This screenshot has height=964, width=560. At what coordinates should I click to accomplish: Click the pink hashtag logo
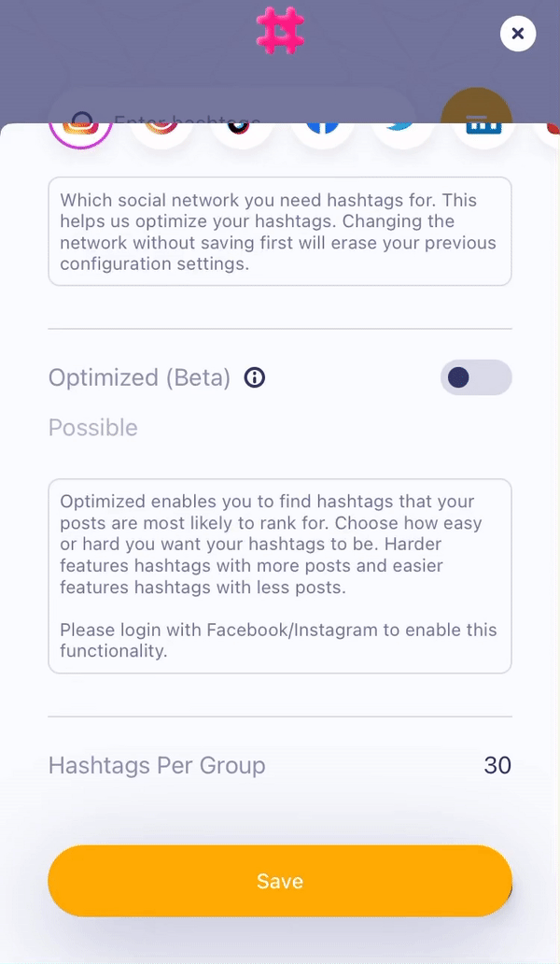[280, 31]
